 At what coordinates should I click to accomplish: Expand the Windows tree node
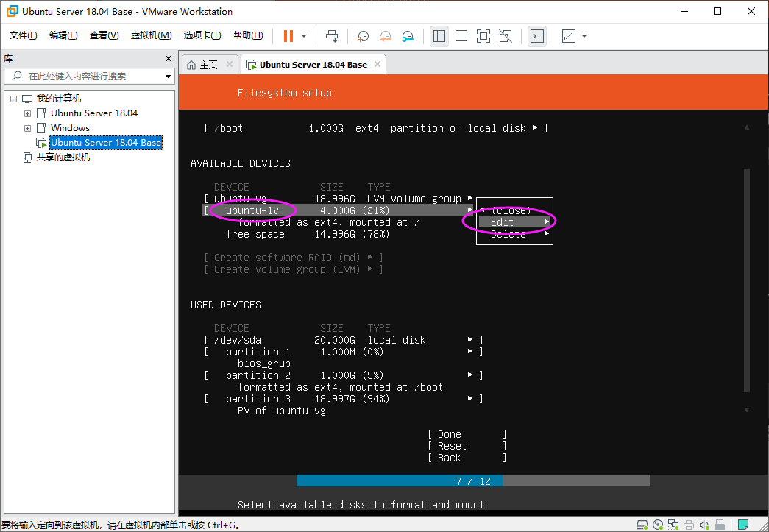pos(27,128)
